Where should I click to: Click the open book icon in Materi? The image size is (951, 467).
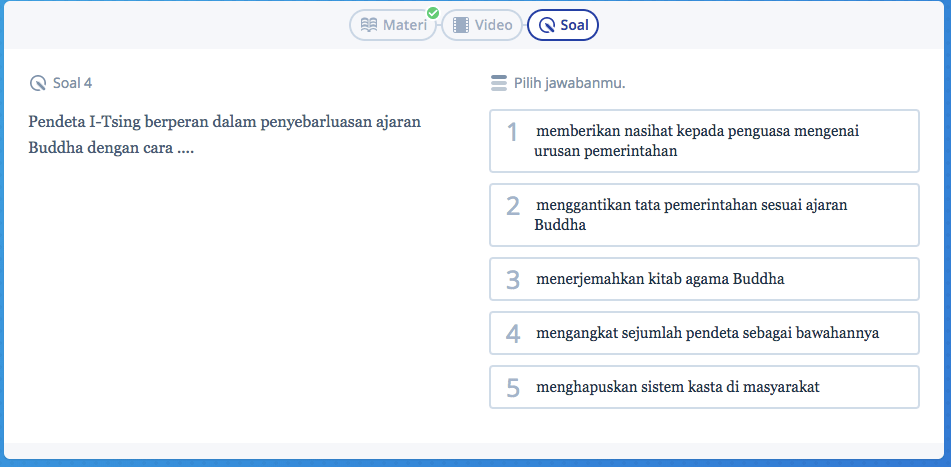(x=369, y=25)
